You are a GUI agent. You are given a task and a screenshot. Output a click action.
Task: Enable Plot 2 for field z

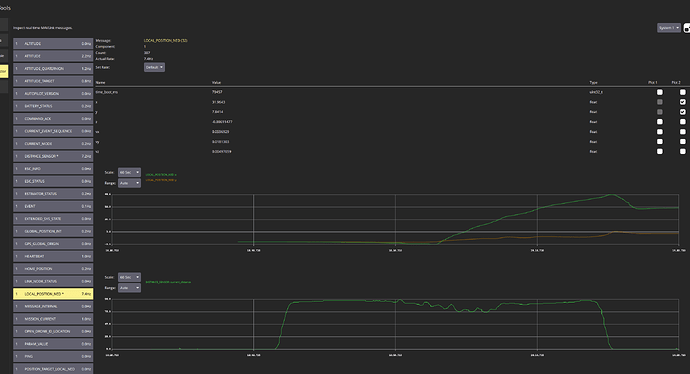tap(683, 121)
